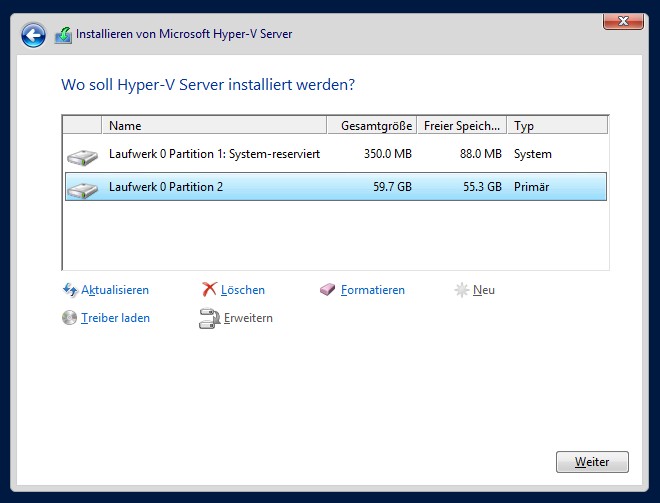Select Laufwerk 0 Partition 1: System-reserviert

point(336,154)
